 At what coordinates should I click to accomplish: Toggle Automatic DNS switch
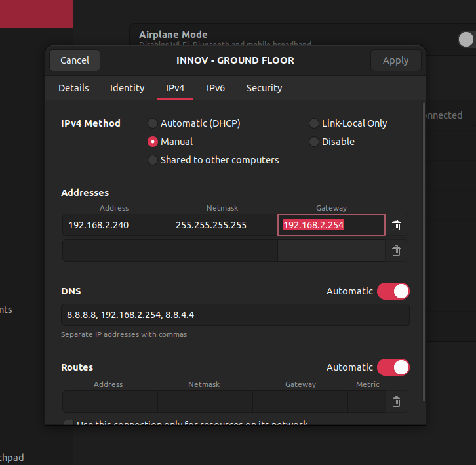coord(393,291)
